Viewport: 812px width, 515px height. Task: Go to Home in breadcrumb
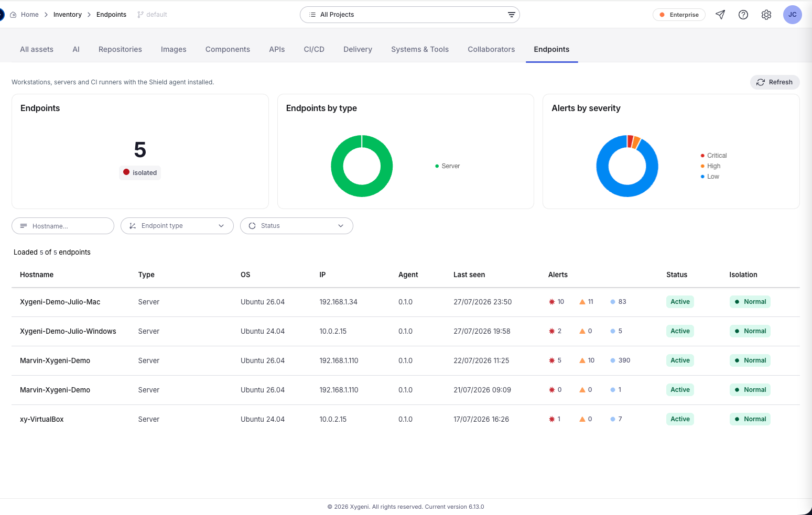coord(30,15)
